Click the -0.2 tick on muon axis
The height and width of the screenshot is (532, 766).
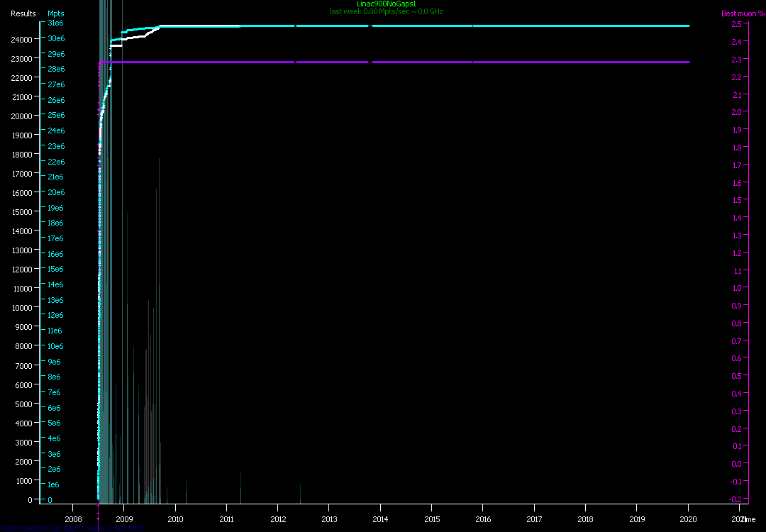(x=736, y=499)
